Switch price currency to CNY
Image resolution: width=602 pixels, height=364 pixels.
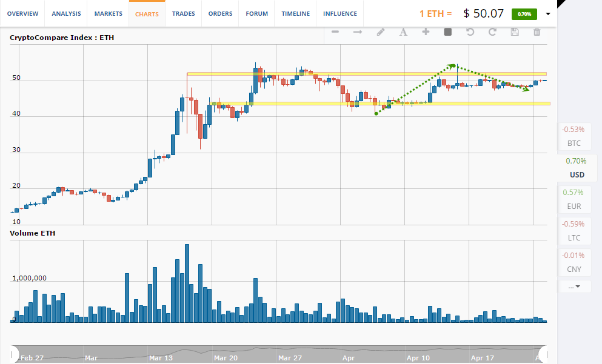[x=574, y=262]
